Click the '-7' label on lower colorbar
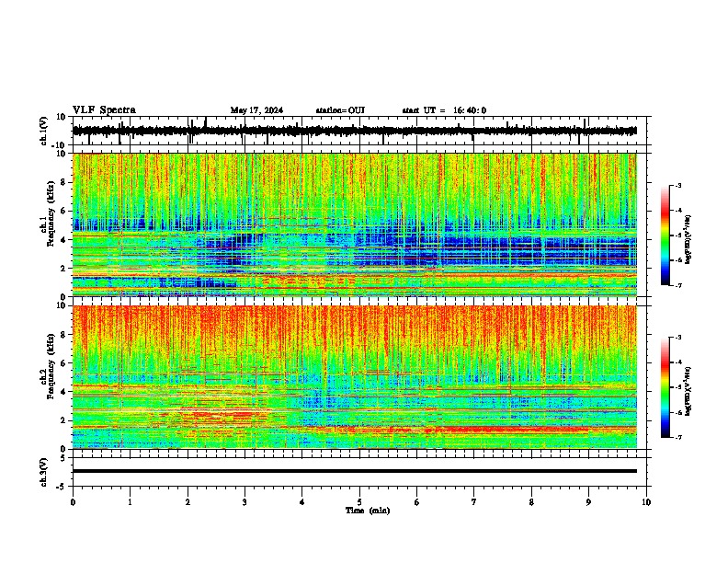This screenshot has width=728, height=563. (x=677, y=438)
